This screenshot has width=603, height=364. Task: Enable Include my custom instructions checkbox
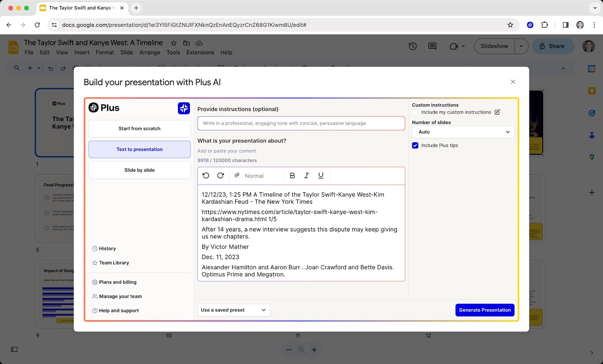[415, 112]
